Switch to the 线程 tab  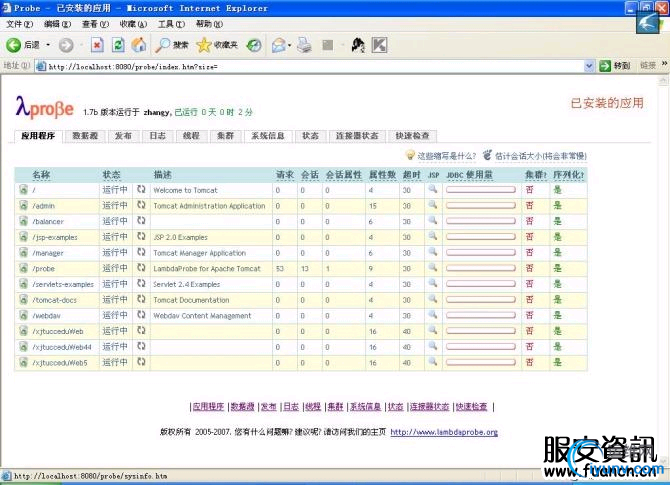[191, 136]
